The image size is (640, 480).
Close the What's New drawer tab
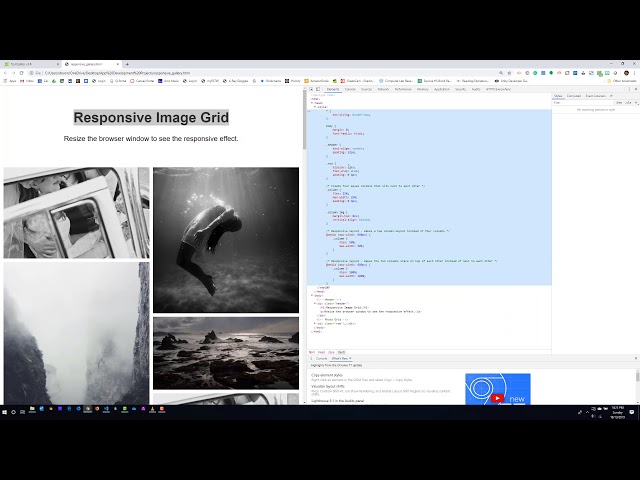[350, 358]
